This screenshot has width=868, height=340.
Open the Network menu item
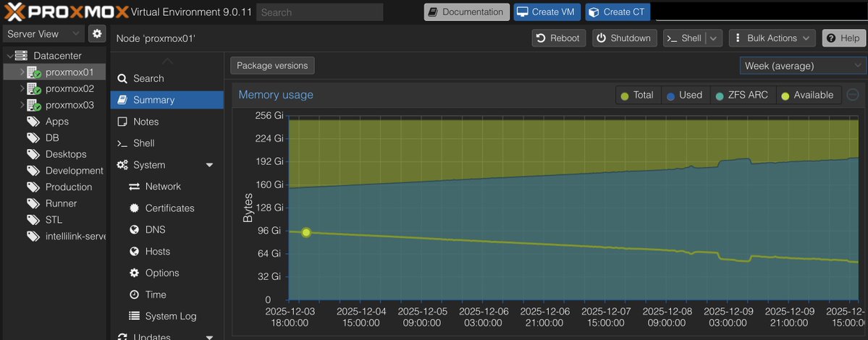(x=167, y=187)
